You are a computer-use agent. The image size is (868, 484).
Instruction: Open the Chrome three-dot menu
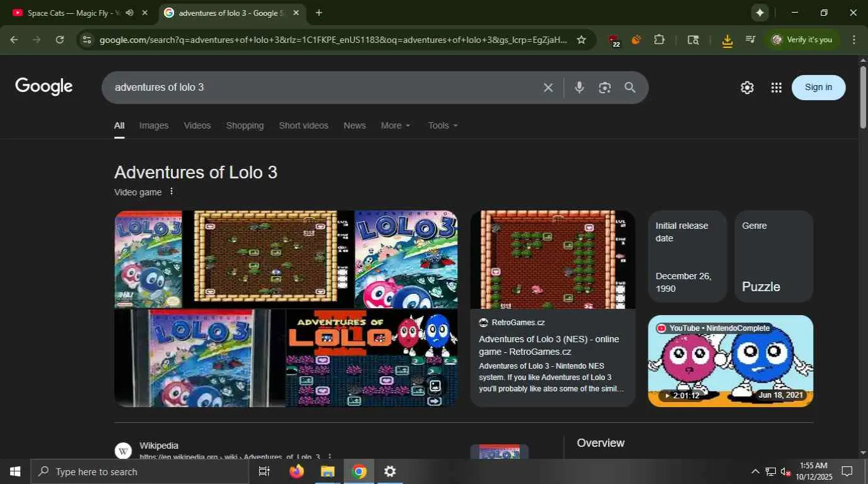click(x=854, y=40)
